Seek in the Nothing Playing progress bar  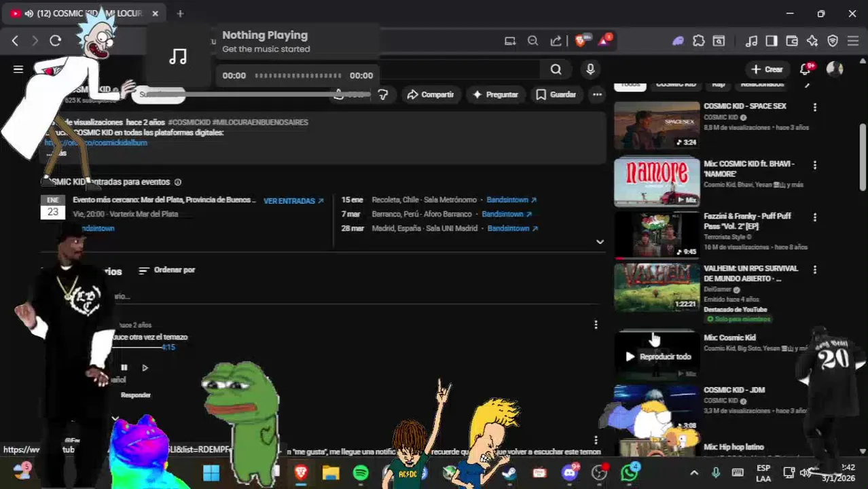pyautogui.click(x=298, y=75)
